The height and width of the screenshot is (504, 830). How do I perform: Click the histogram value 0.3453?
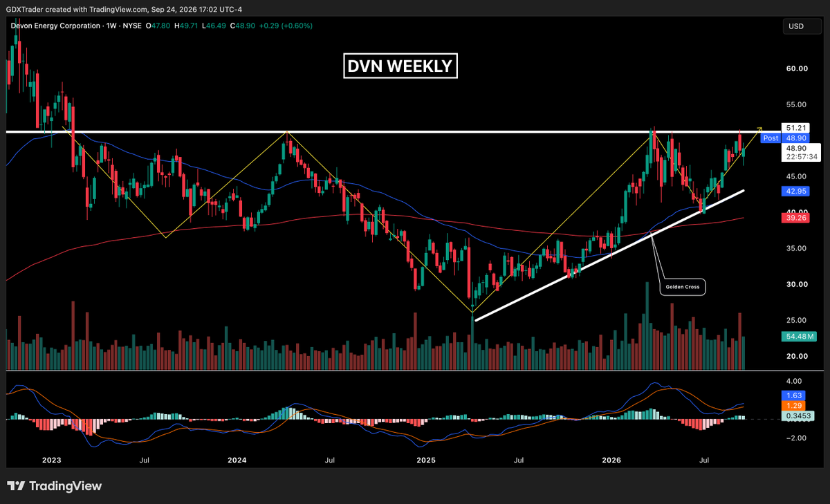click(798, 416)
